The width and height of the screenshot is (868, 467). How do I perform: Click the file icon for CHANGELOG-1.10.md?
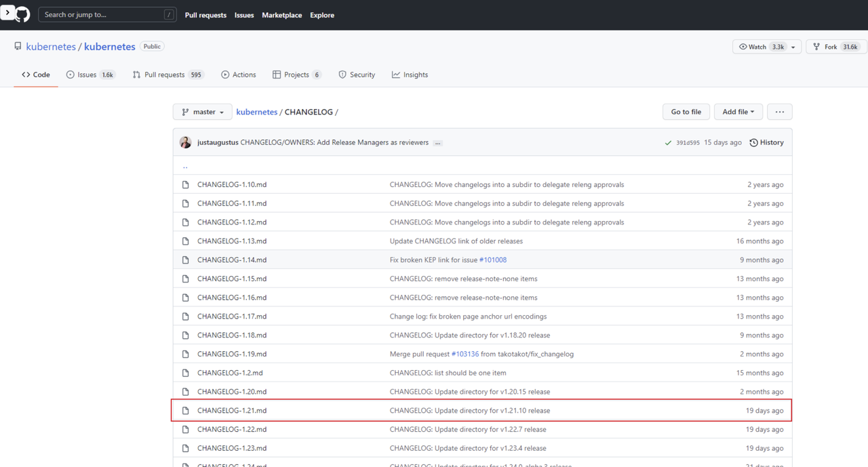185,184
